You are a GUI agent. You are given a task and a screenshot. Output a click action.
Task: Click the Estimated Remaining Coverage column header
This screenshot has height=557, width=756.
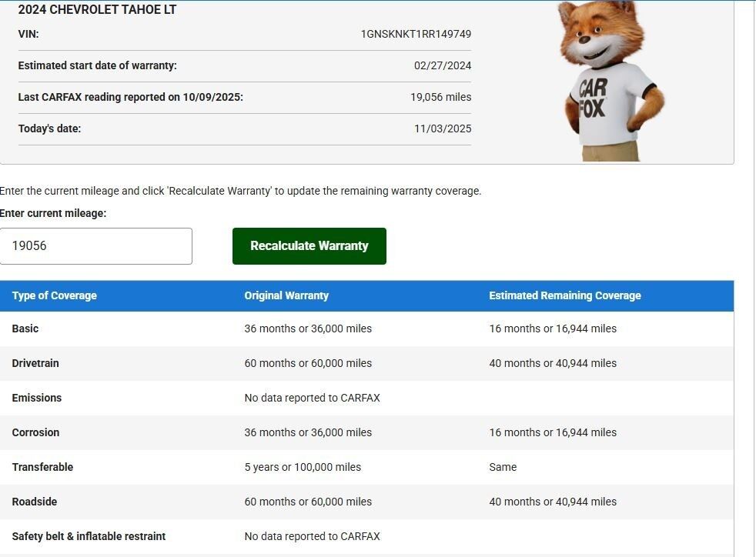click(564, 295)
